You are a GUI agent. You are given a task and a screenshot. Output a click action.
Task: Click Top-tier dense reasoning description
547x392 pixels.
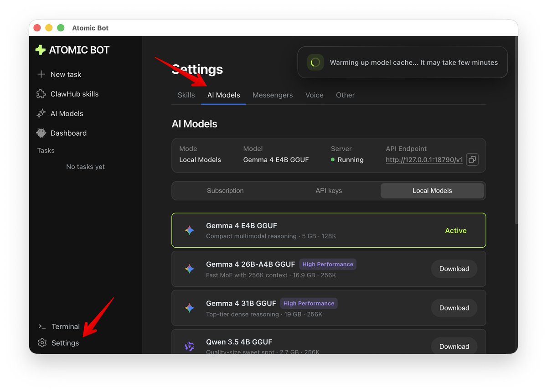click(x=243, y=314)
